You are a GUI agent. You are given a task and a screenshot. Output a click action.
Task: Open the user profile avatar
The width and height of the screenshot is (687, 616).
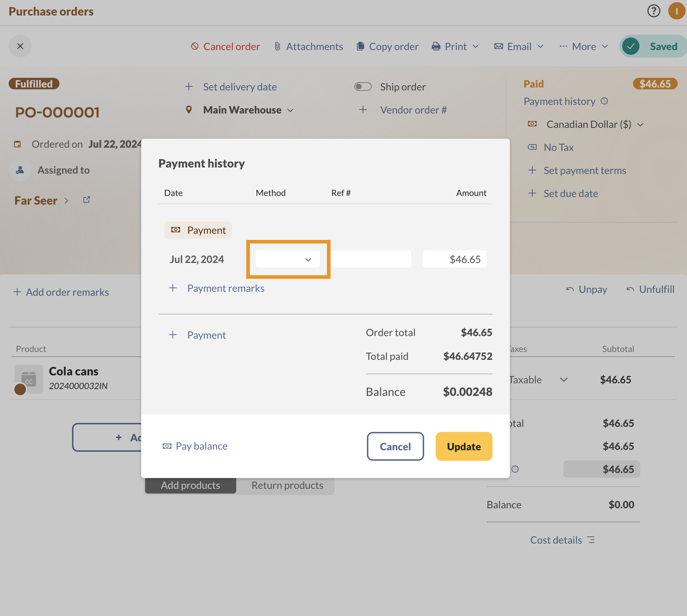677,11
